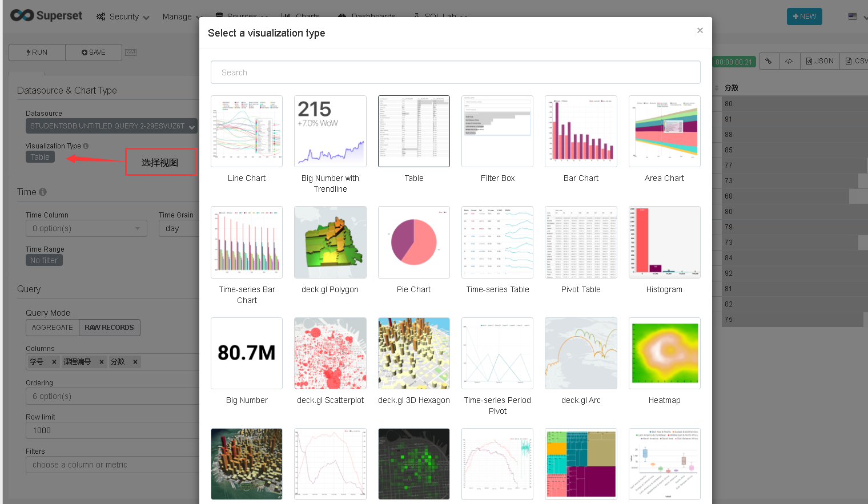The image size is (868, 504).
Task: Choose the deck.gl Polygon visualization
Action: [330, 242]
